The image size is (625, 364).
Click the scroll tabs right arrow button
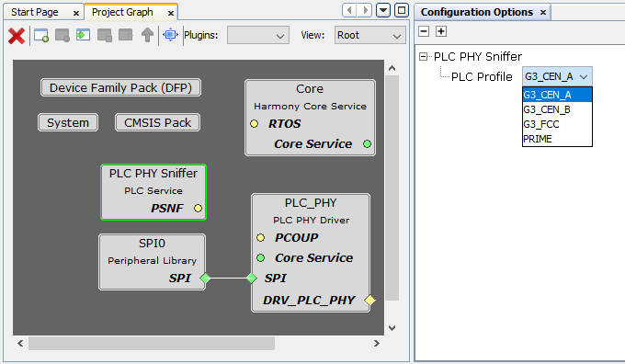coord(365,10)
